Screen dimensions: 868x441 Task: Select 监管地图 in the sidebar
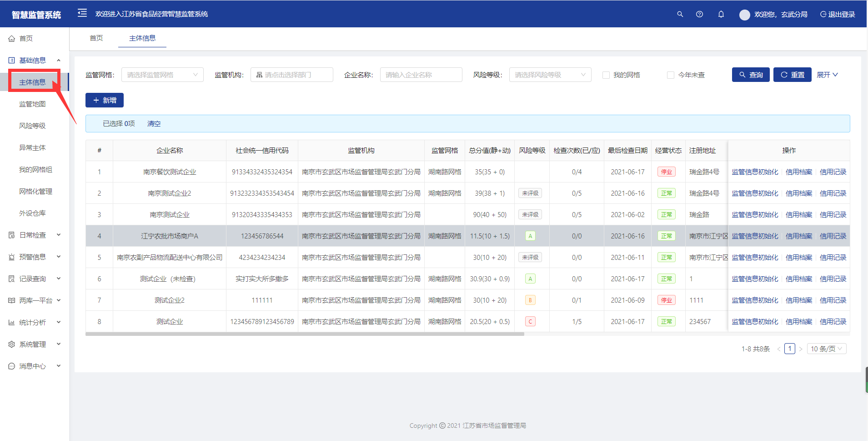[x=32, y=104]
